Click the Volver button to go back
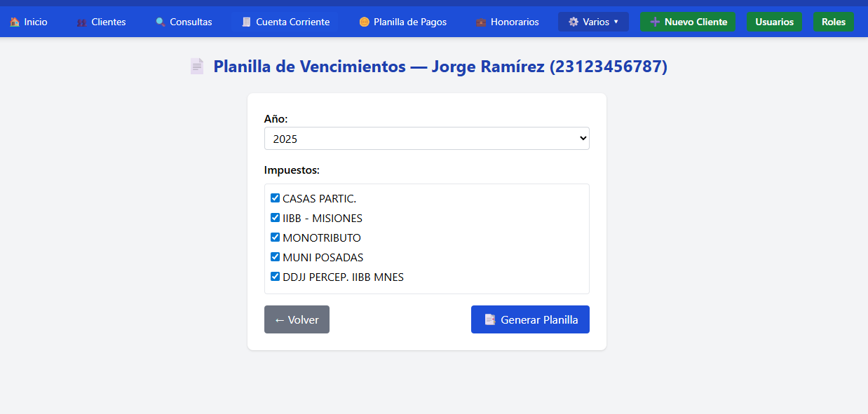Screen dimensions: 868x414 pos(297,319)
